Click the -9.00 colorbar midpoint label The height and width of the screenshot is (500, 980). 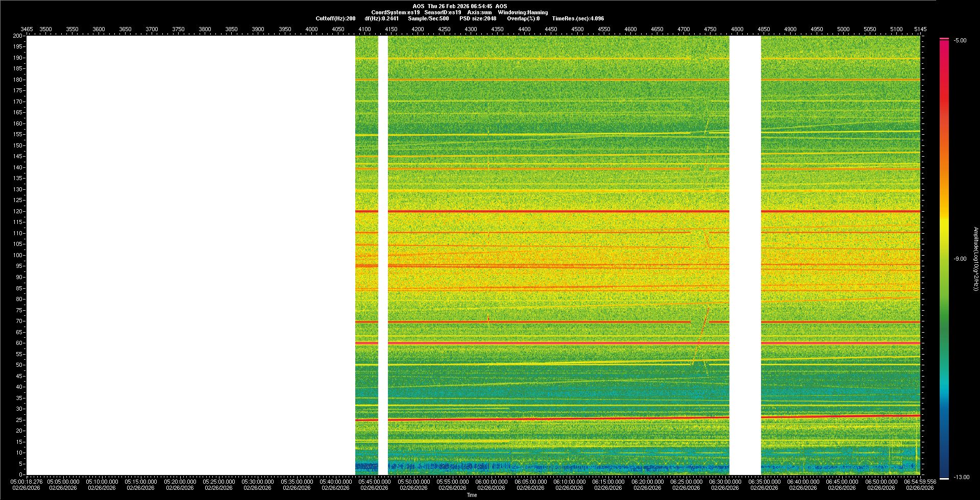(960, 259)
